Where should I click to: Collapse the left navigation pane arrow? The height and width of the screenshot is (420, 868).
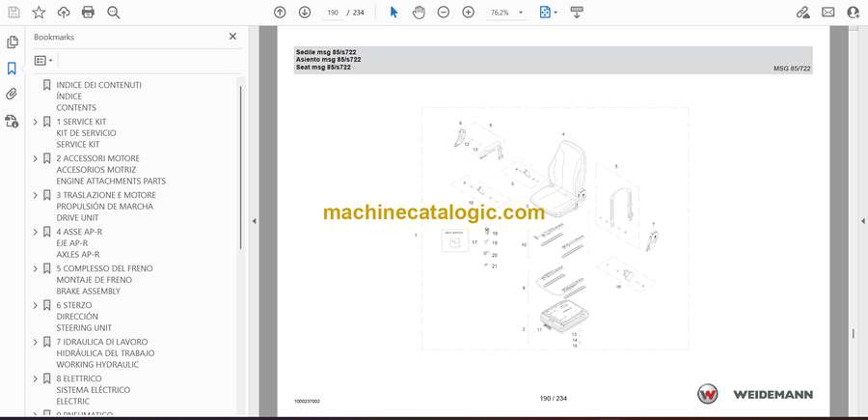click(x=254, y=221)
